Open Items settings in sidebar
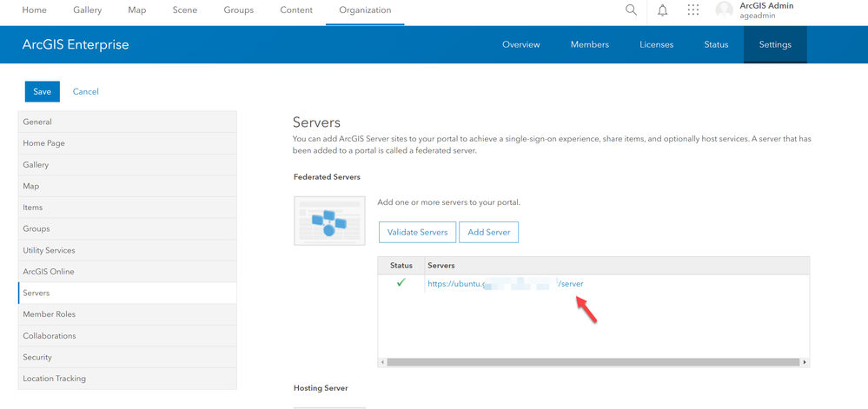The width and height of the screenshot is (868, 409). pyautogui.click(x=128, y=208)
